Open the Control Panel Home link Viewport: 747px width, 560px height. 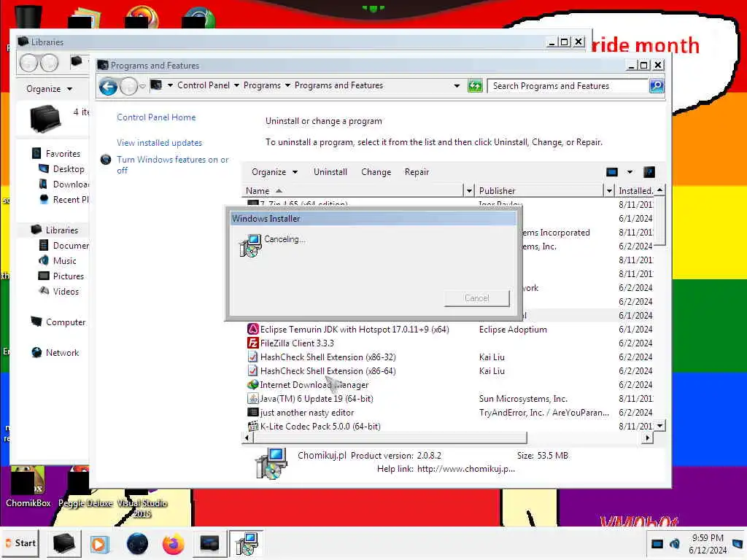tap(156, 117)
